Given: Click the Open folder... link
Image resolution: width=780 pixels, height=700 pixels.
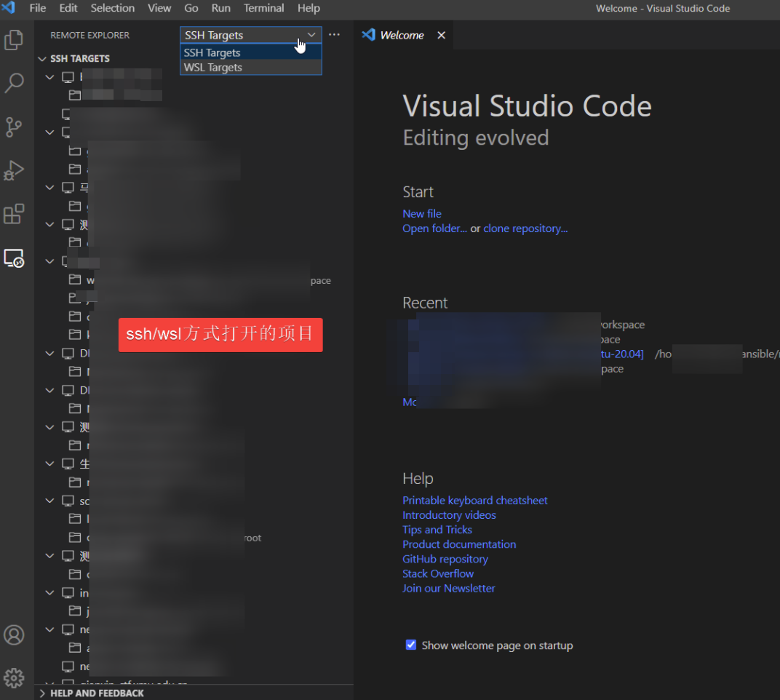Looking at the screenshot, I should 435,228.
